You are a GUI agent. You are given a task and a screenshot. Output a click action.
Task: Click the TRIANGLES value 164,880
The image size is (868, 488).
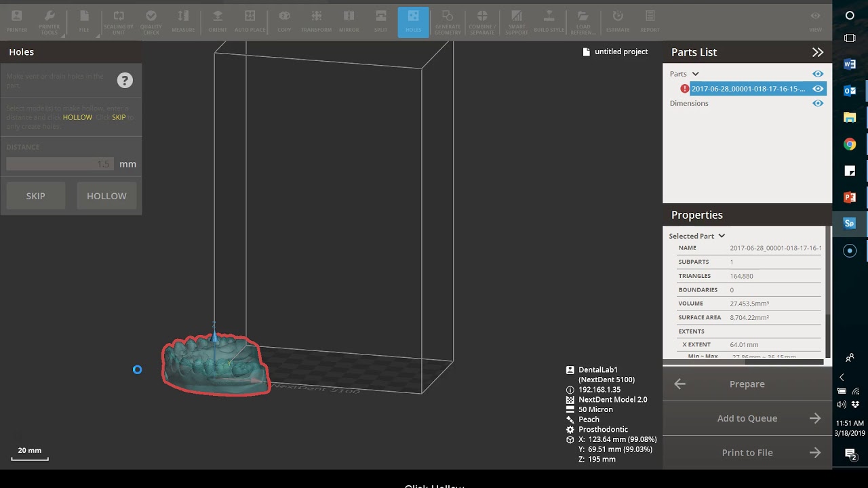pyautogui.click(x=741, y=276)
